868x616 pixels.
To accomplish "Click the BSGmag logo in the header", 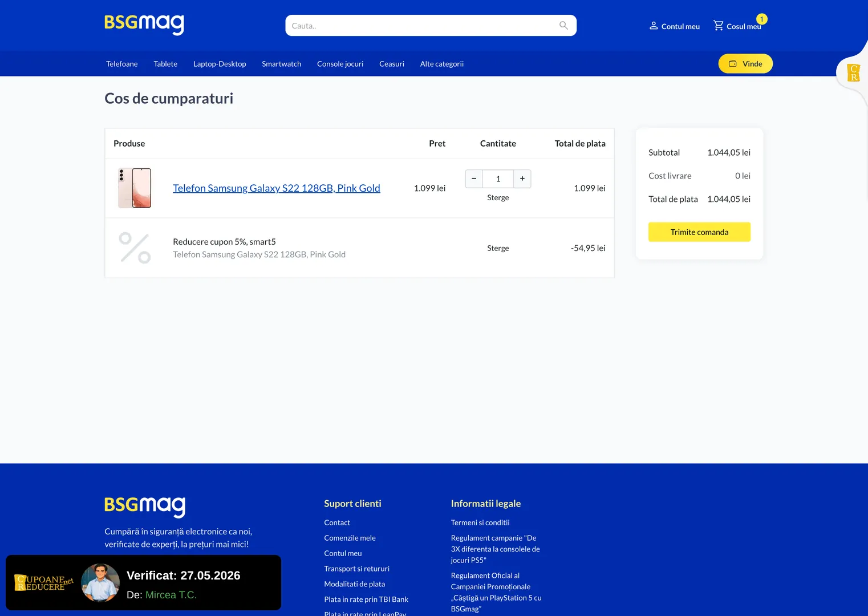I will pos(144,25).
